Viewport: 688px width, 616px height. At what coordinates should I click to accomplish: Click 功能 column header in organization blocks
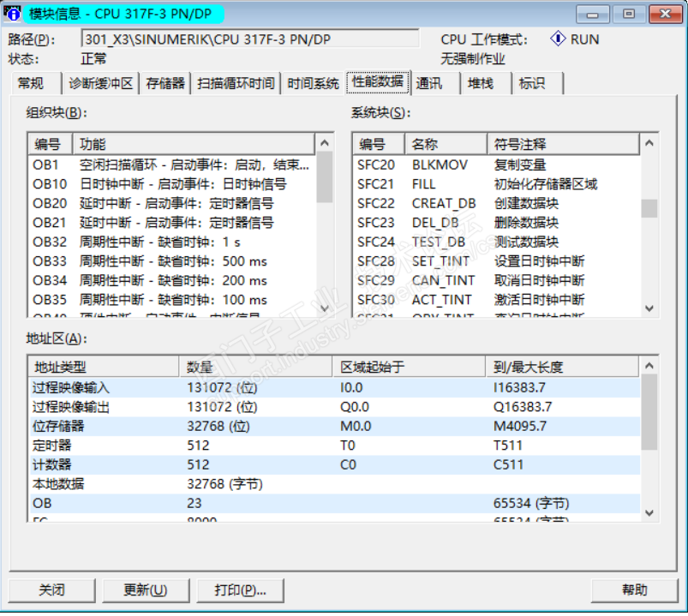(194, 144)
